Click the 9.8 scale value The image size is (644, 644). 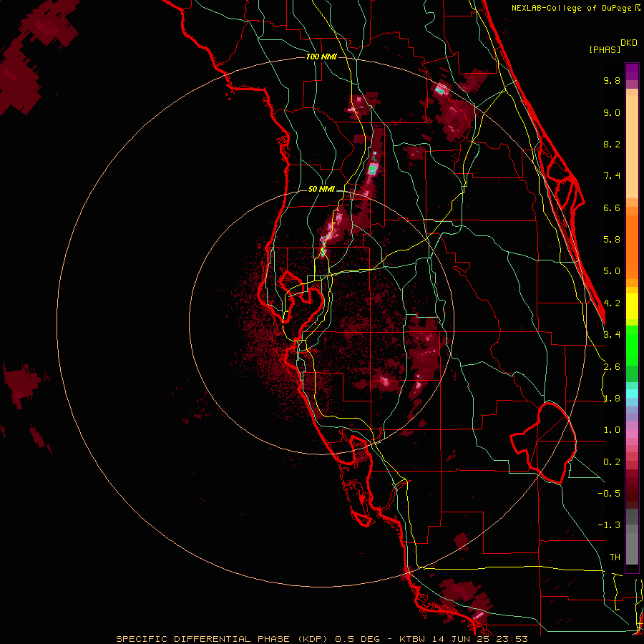612,80
